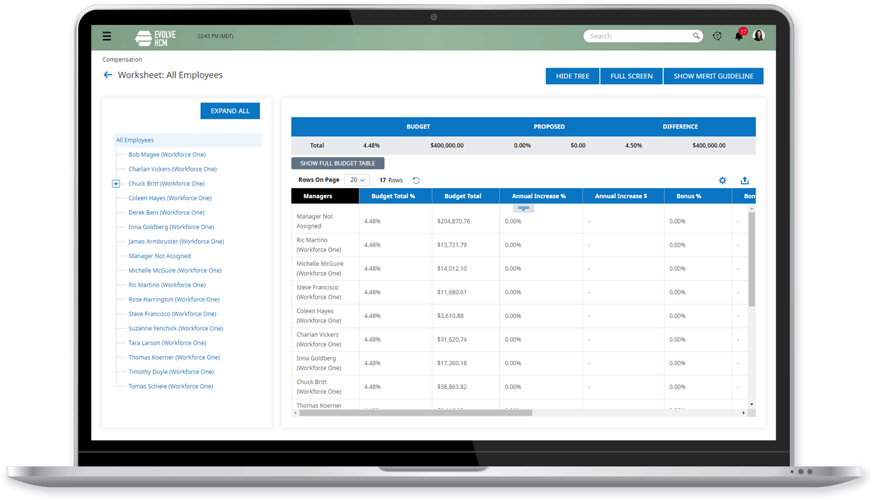Screen dimensions: 873x500
Task: Open the user profile avatar
Action: [758, 36]
